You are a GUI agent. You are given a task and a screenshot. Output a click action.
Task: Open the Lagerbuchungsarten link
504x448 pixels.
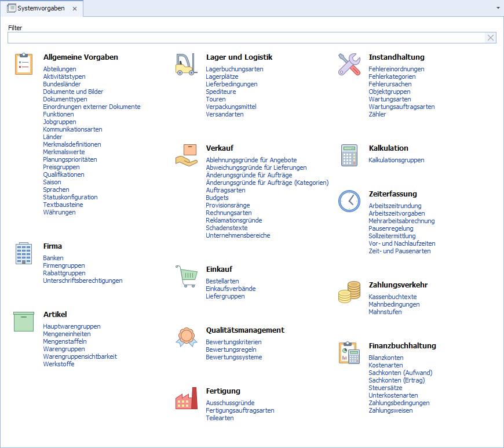tap(234, 69)
